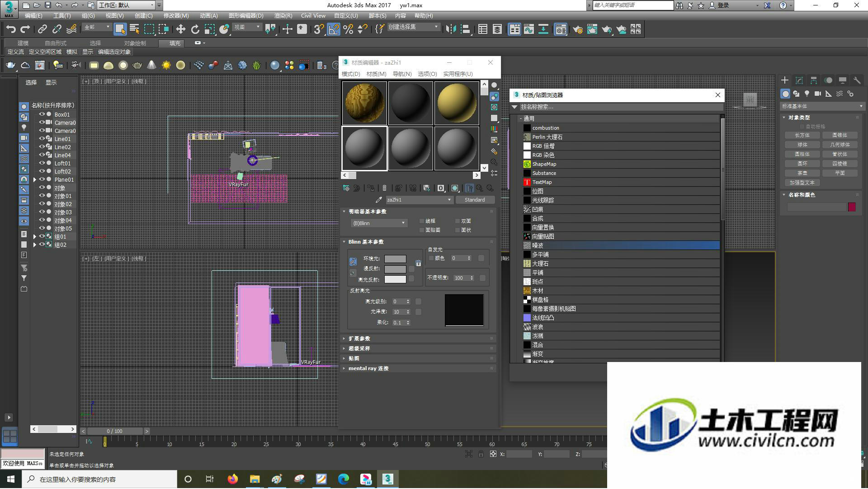Open the Hierarchy panel tab
The height and width of the screenshot is (489, 868).
pos(814,80)
